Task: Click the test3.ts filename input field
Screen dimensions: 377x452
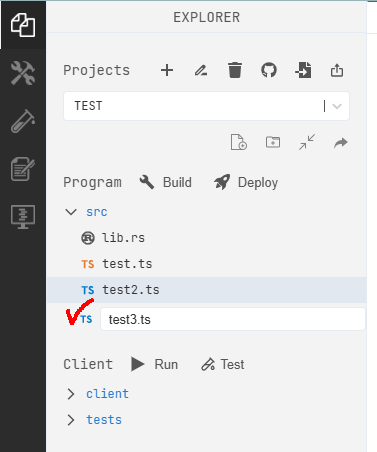Action: pyautogui.click(x=233, y=319)
